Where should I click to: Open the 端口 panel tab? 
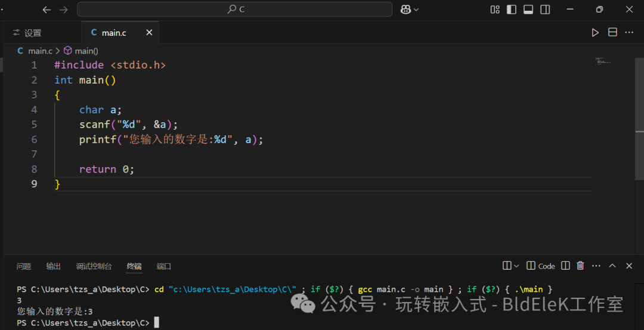tap(164, 266)
